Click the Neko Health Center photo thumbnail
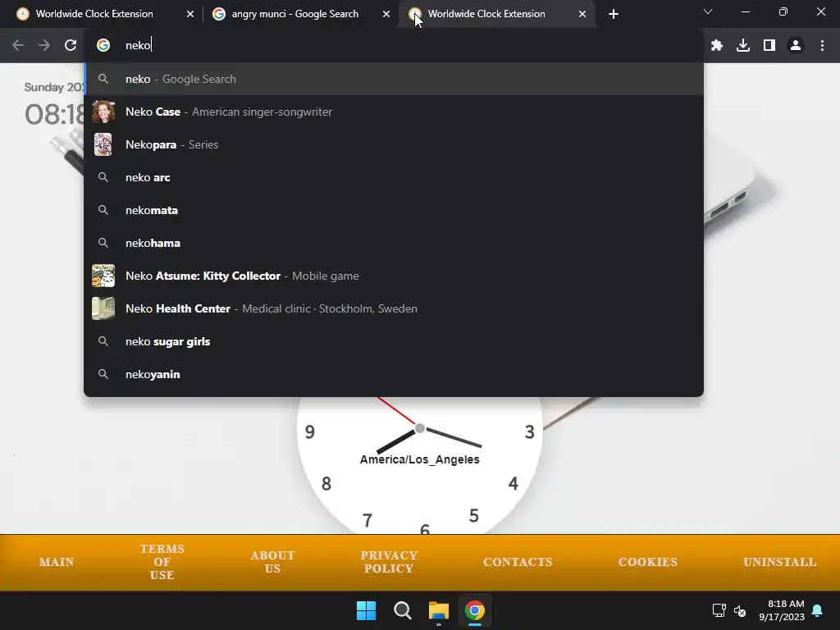 103,308
